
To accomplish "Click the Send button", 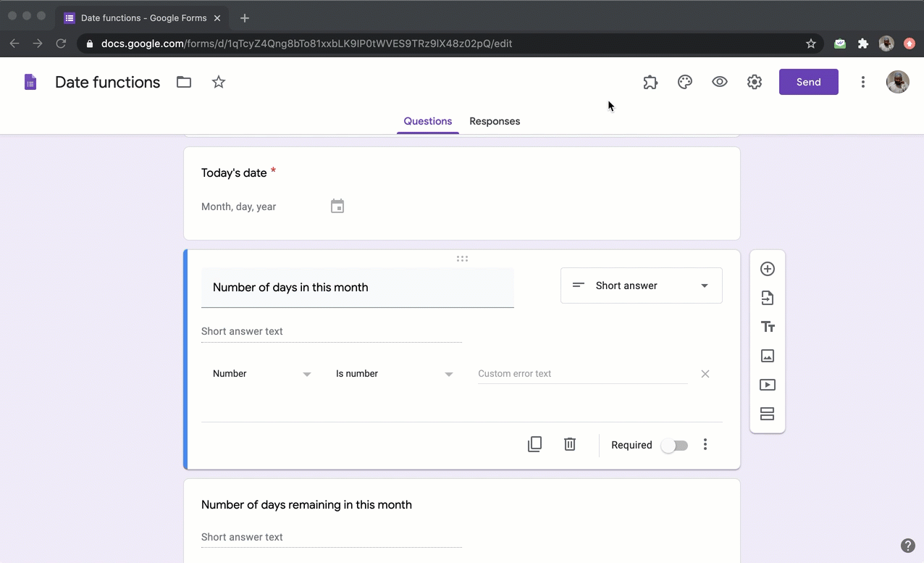I will tap(808, 82).
